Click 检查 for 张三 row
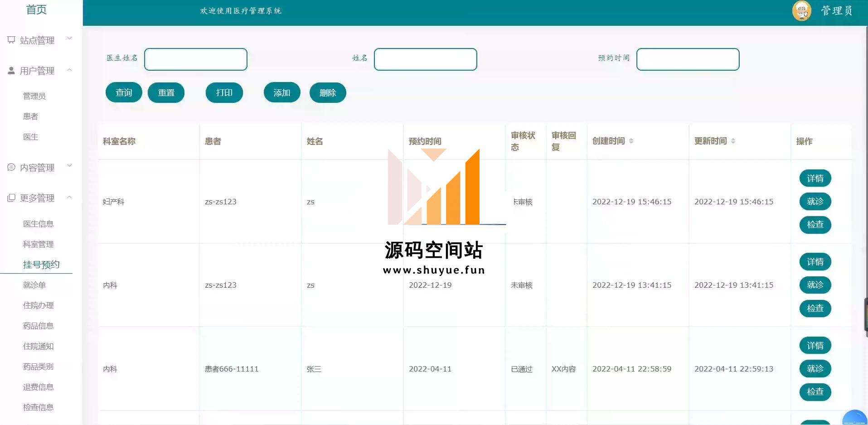The image size is (868, 425). [x=815, y=391]
